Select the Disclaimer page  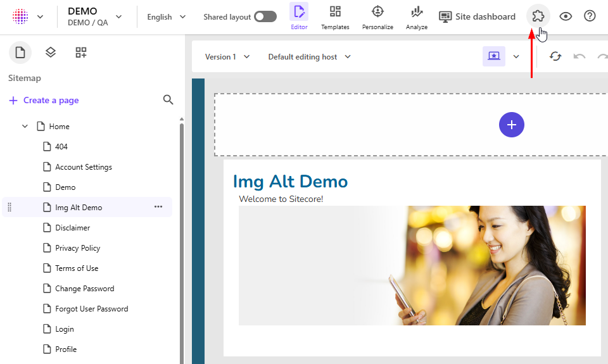[x=72, y=227]
